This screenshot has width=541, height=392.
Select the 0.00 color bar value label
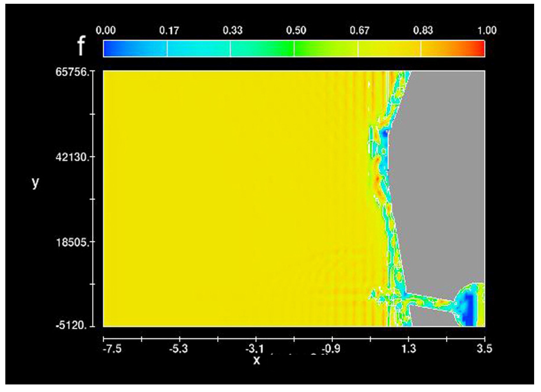click(106, 31)
